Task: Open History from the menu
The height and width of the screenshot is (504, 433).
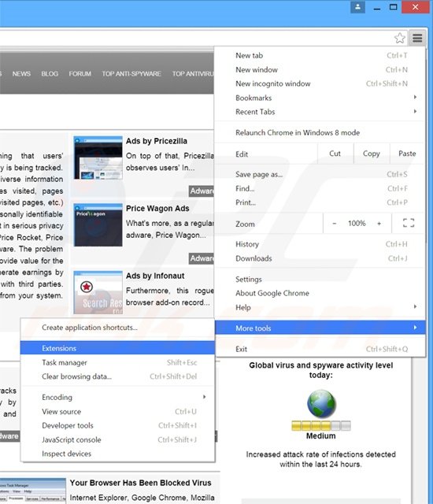Action: click(320, 244)
